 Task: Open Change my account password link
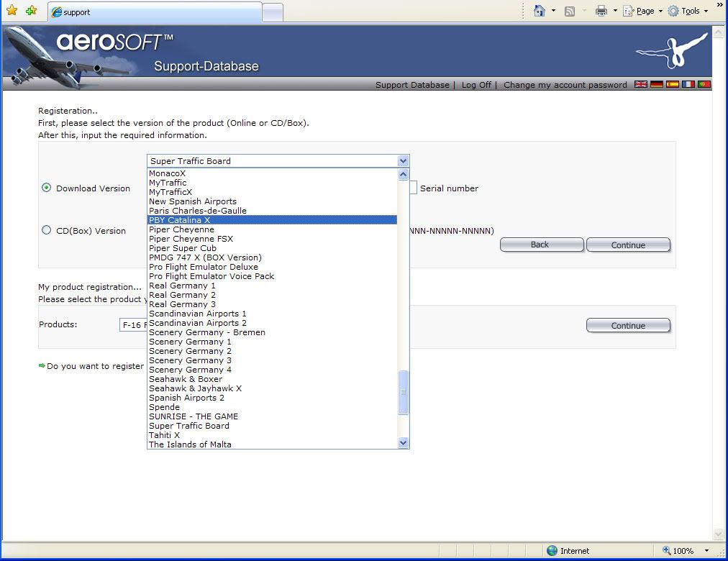coord(565,85)
